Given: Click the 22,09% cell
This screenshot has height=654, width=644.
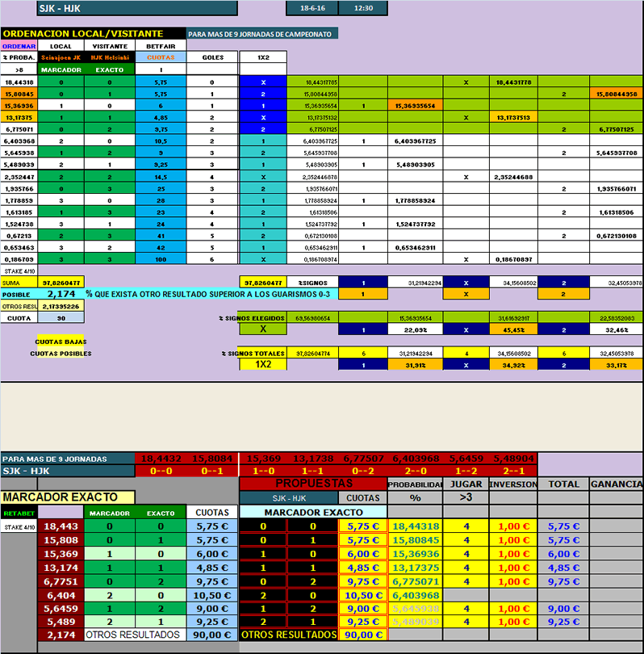Looking at the screenshot, I should pyautogui.click(x=415, y=329).
